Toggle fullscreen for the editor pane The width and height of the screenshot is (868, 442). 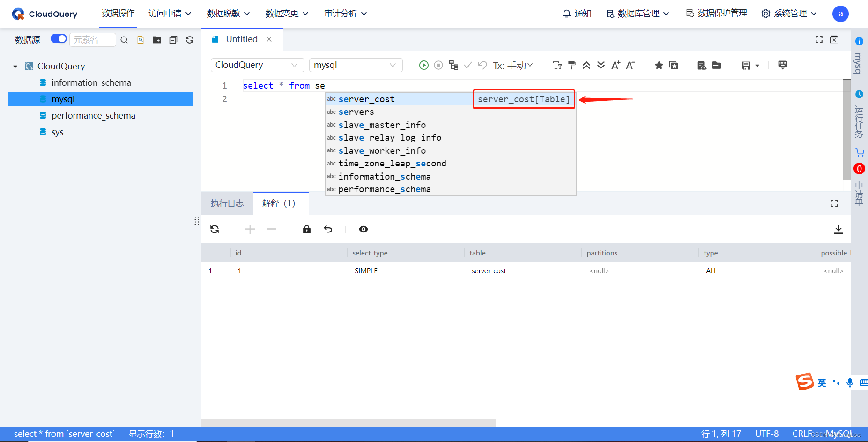(819, 39)
